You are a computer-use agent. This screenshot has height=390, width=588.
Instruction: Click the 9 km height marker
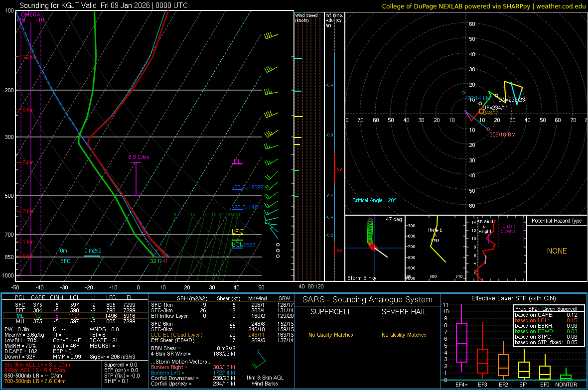coord(28,110)
